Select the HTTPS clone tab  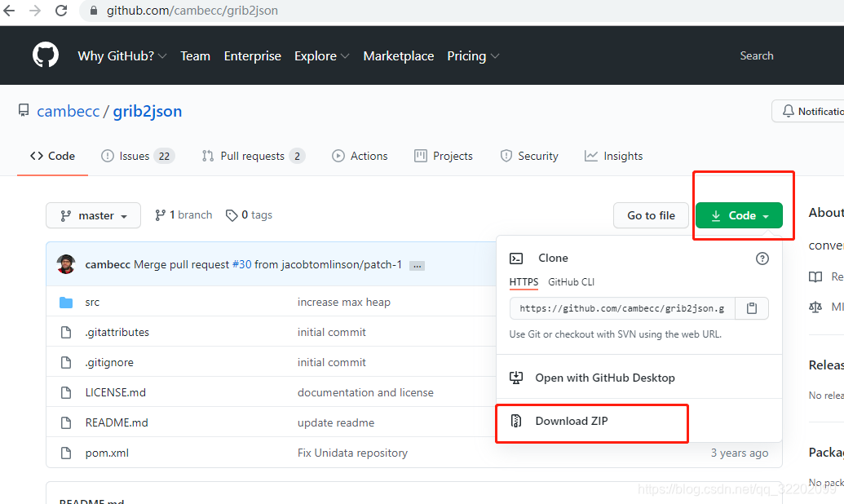pyautogui.click(x=524, y=282)
